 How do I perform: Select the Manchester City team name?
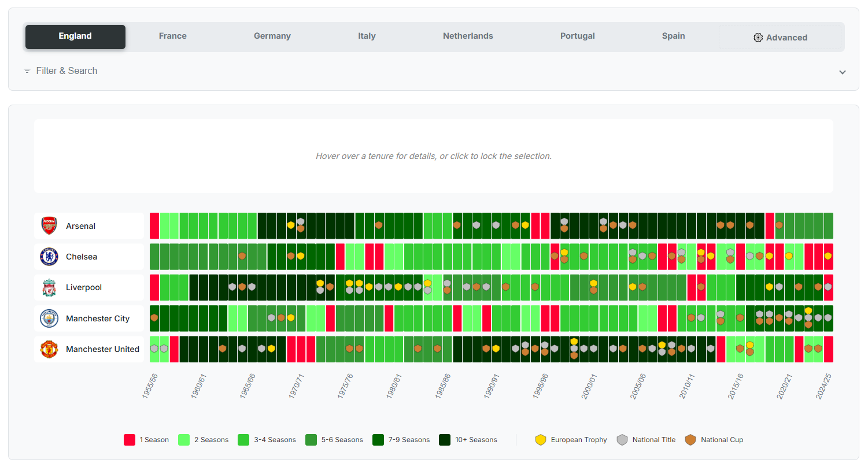tap(98, 318)
